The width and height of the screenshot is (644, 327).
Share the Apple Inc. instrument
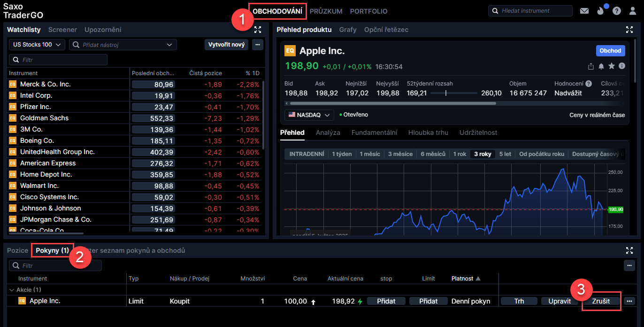coord(591,66)
